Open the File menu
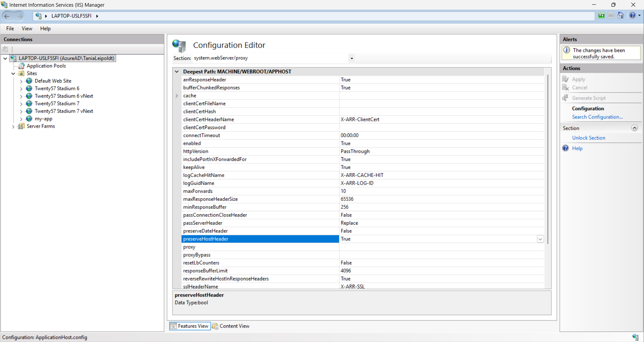 pyautogui.click(x=10, y=28)
